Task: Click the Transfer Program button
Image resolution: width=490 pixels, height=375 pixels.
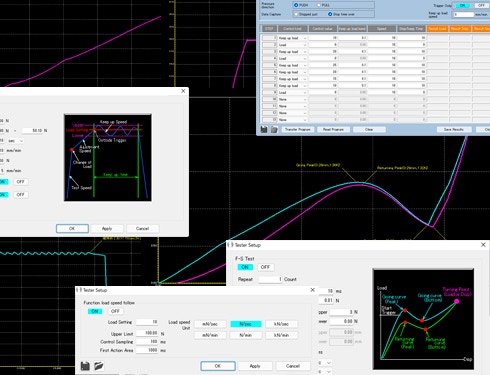Action: click(x=298, y=129)
